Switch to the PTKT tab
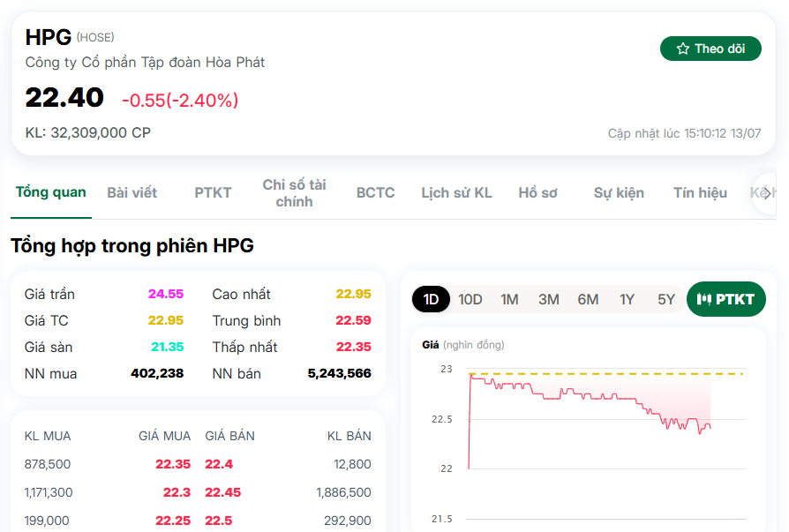The height and width of the screenshot is (532, 789). pos(213,192)
